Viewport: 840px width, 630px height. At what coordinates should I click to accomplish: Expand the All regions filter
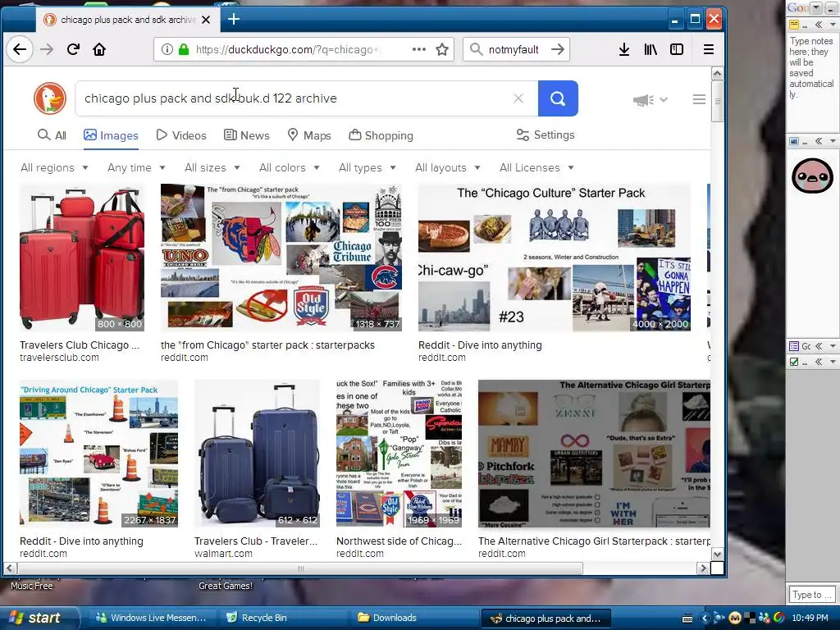click(x=54, y=167)
